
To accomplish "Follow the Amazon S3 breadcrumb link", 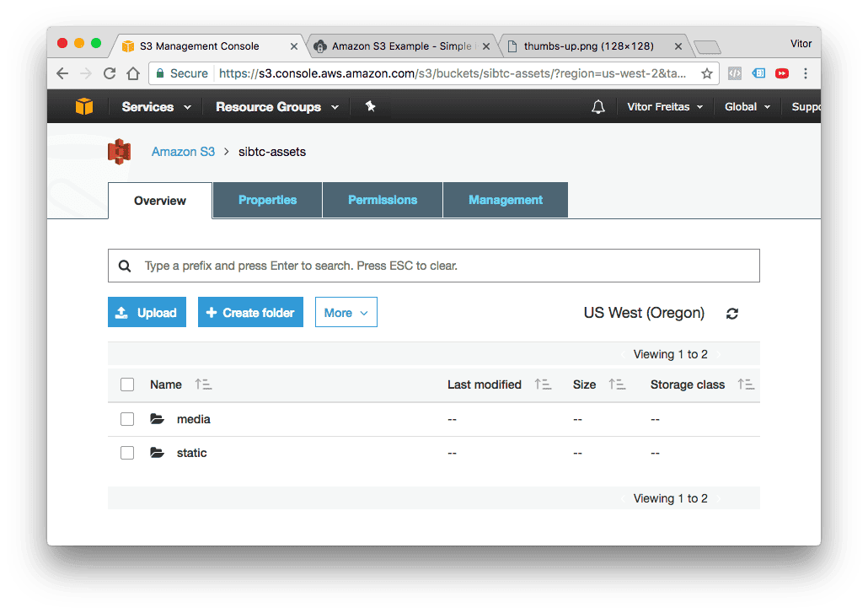I will [183, 152].
